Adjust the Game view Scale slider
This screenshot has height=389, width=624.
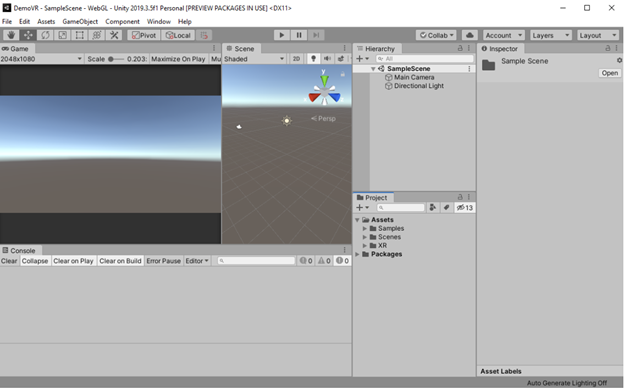pos(117,59)
